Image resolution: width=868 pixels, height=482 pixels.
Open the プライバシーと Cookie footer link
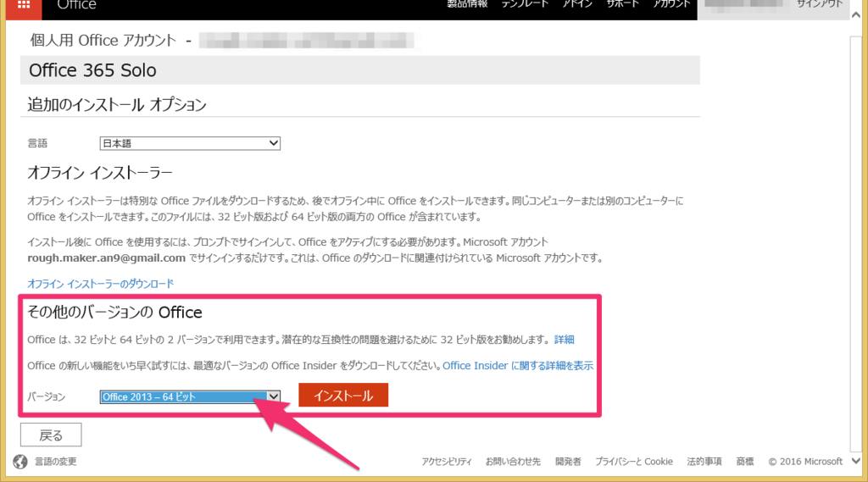(634, 462)
